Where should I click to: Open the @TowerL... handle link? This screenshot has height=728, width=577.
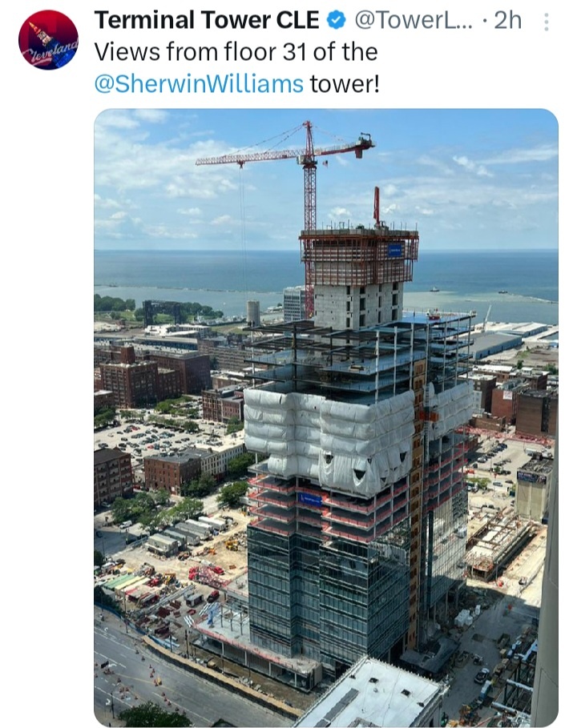pos(414,21)
